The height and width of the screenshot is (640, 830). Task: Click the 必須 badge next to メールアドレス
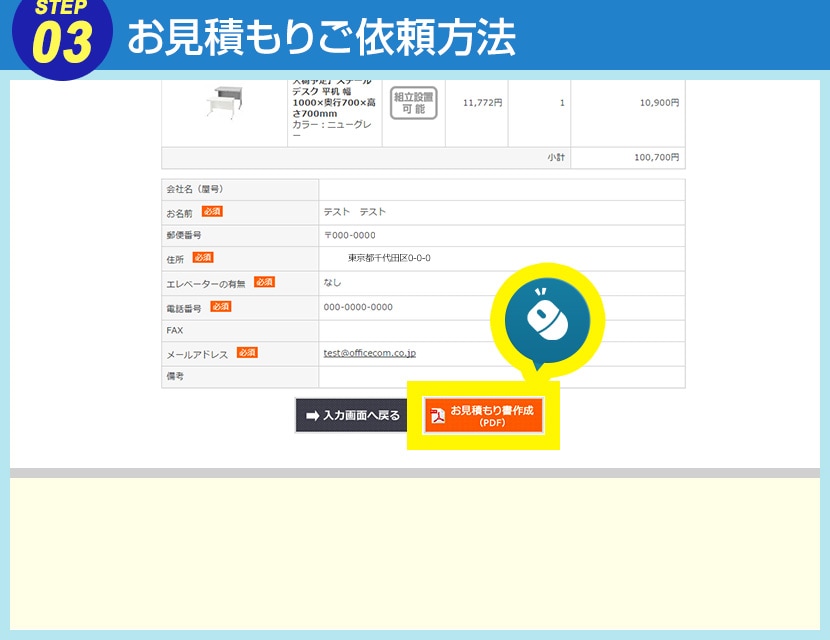[247, 353]
